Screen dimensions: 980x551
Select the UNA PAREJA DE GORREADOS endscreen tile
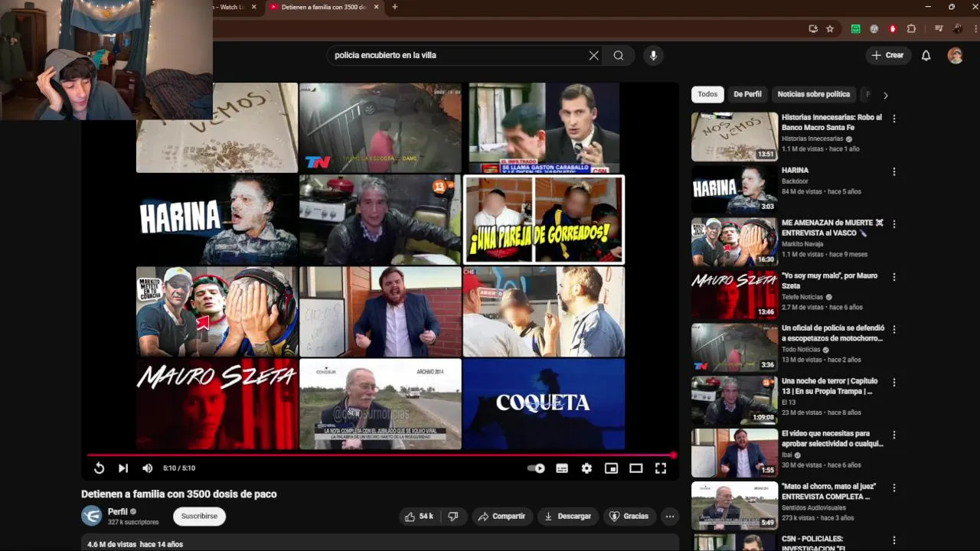[x=544, y=220]
